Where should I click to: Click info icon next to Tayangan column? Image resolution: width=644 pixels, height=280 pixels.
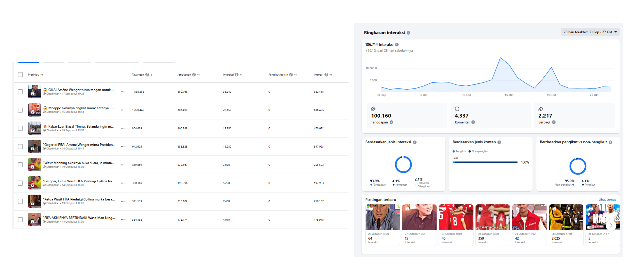pos(147,75)
